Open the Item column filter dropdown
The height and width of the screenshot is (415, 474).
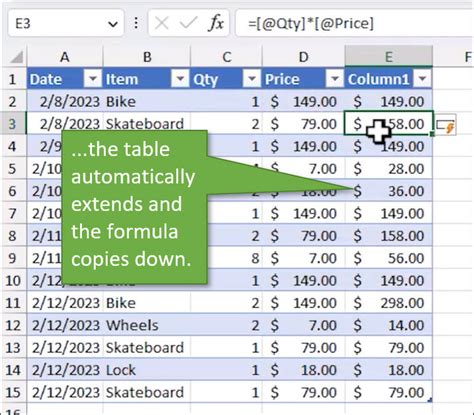coord(180,79)
